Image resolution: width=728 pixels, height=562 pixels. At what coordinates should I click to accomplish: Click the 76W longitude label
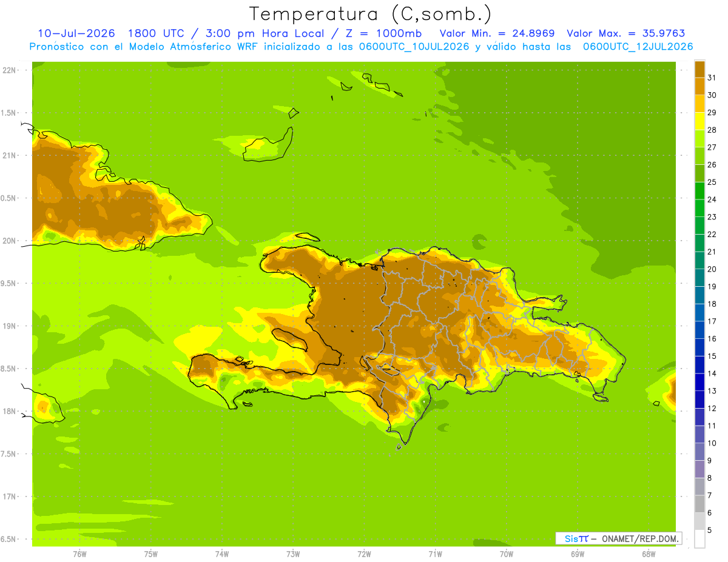tap(79, 554)
